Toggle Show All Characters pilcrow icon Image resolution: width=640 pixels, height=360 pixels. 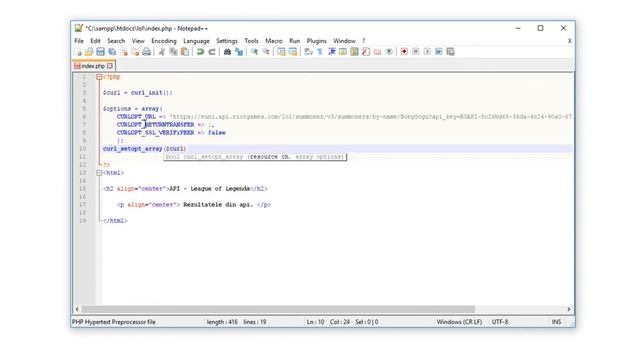[x=320, y=52]
